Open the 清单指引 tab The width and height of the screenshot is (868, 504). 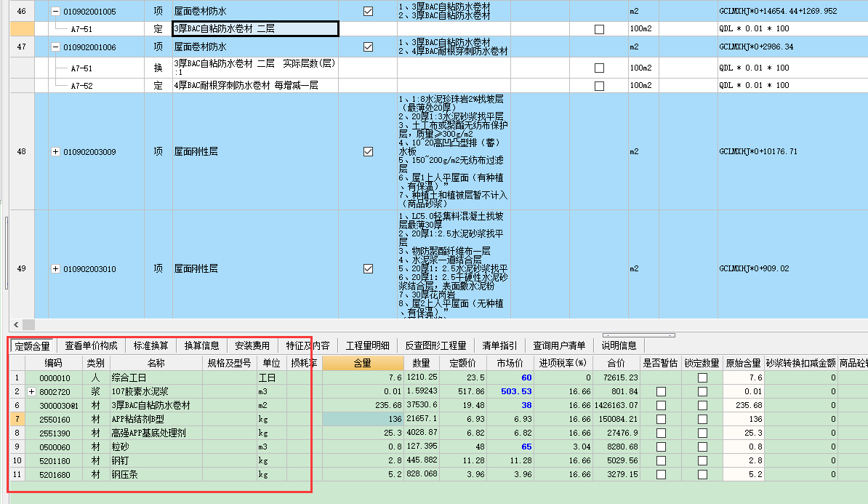(x=499, y=345)
